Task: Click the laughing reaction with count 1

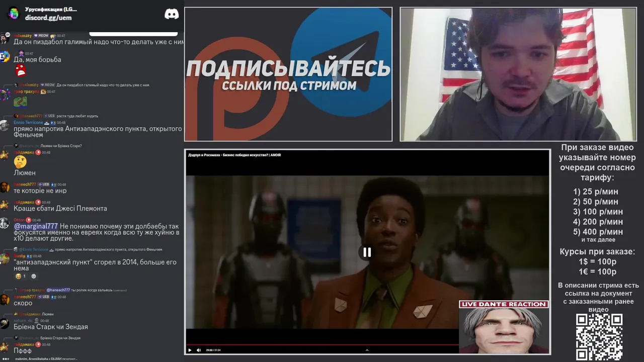Action: tap(21, 276)
